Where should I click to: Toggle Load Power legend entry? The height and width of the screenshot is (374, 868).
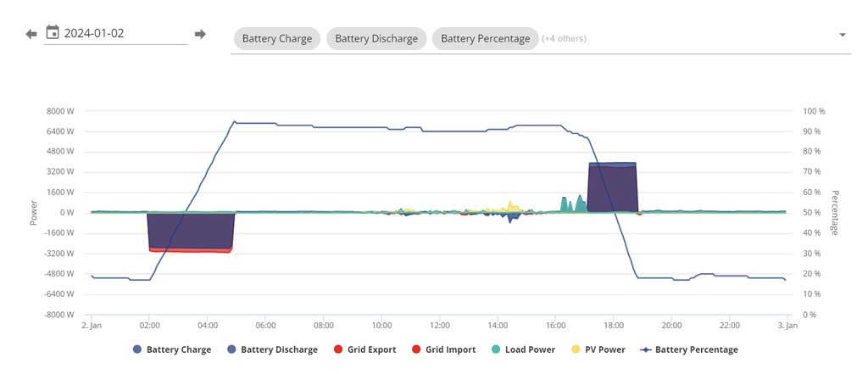click(x=522, y=349)
